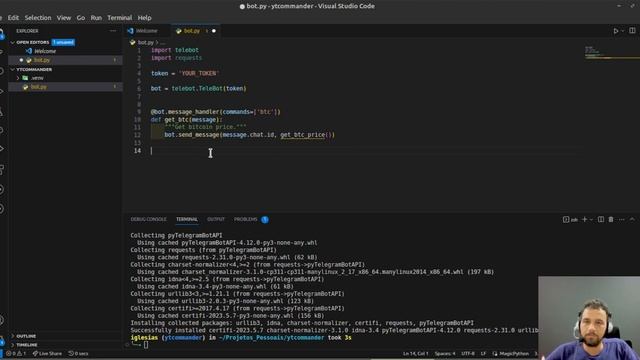Click the Problems count badge
Viewport: 640px width, 360px height.
point(265,220)
